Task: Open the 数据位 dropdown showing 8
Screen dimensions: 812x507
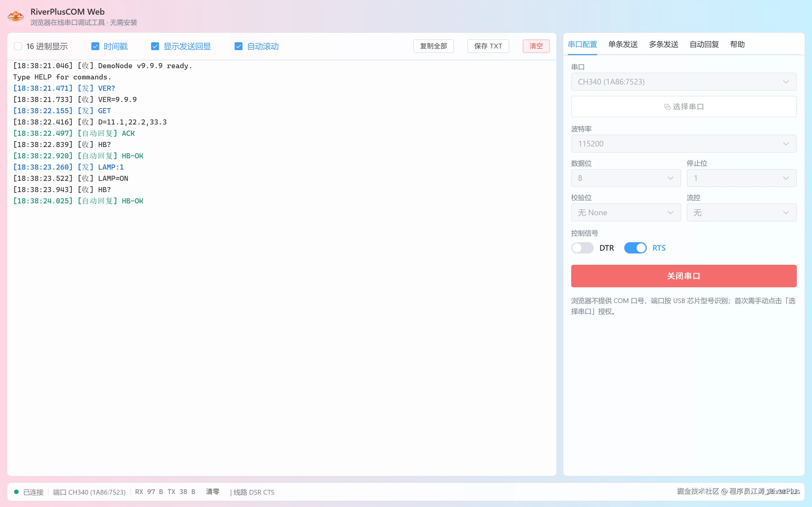Action: click(626, 178)
